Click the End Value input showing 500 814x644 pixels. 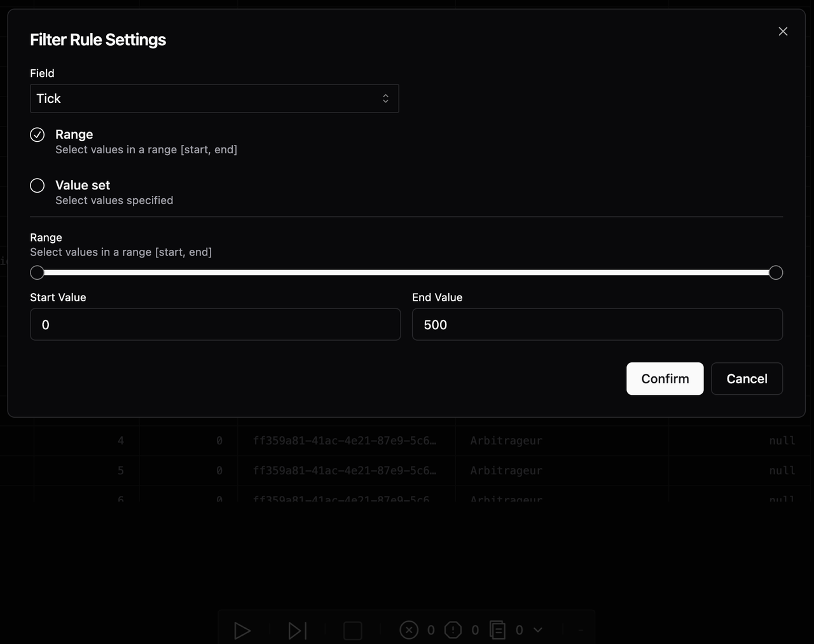pos(597,325)
